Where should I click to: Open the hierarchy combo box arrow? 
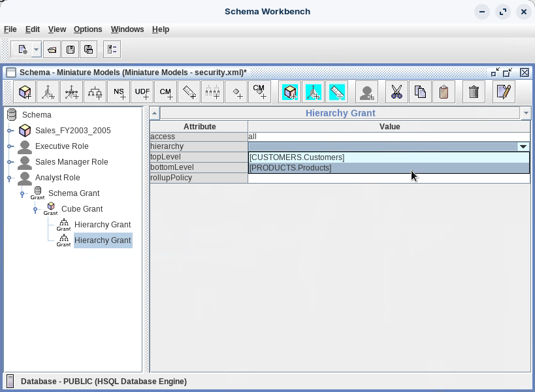click(523, 147)
